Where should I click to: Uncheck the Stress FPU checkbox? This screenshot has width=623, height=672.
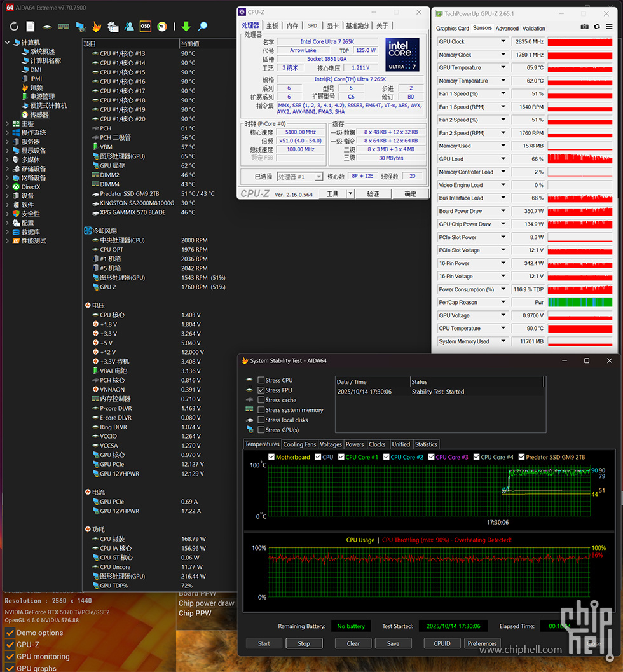261,390
